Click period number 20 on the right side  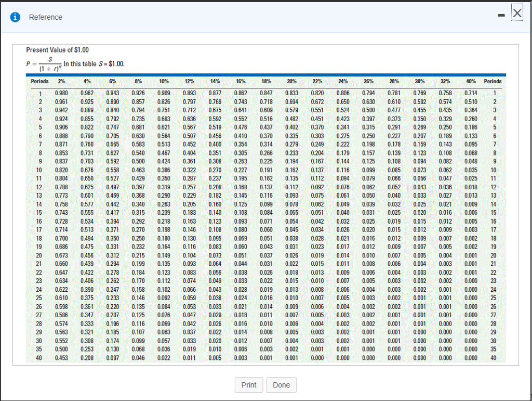(x=494, y=255)
